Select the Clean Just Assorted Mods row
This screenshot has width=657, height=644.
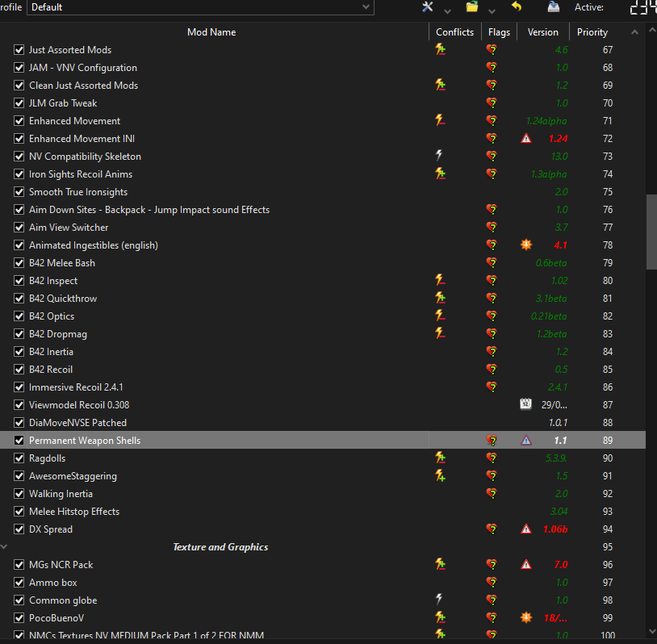[323, 85]
